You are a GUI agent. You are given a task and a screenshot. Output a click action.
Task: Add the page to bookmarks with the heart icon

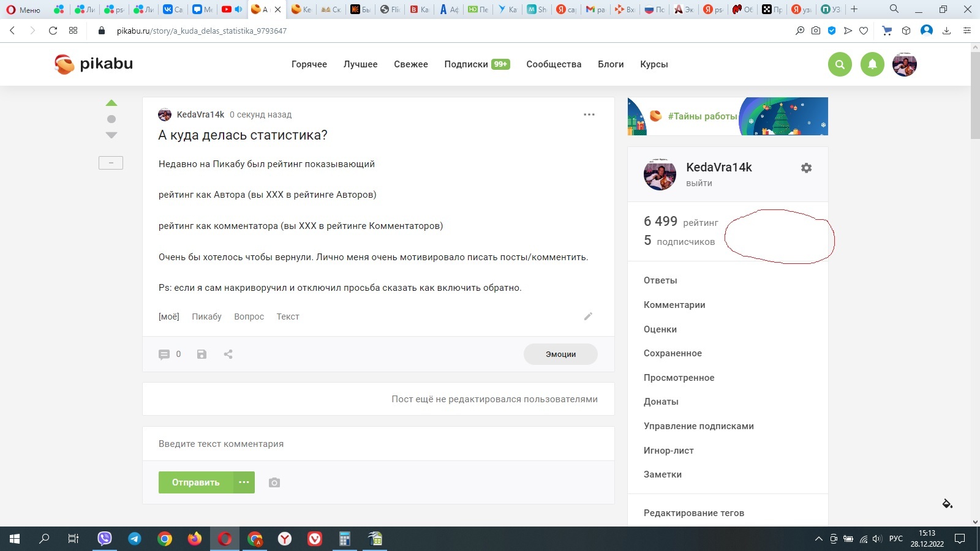point(864,31)
